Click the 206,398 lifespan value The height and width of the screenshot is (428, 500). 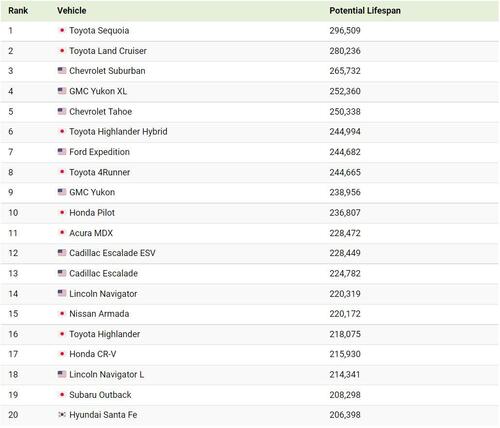tap(345, 415)
